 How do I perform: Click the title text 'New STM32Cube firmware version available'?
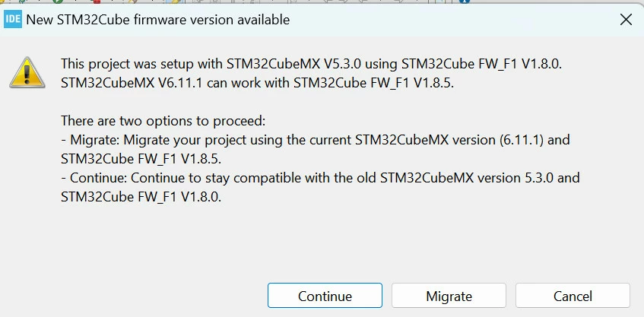click(x=158, y=20)
